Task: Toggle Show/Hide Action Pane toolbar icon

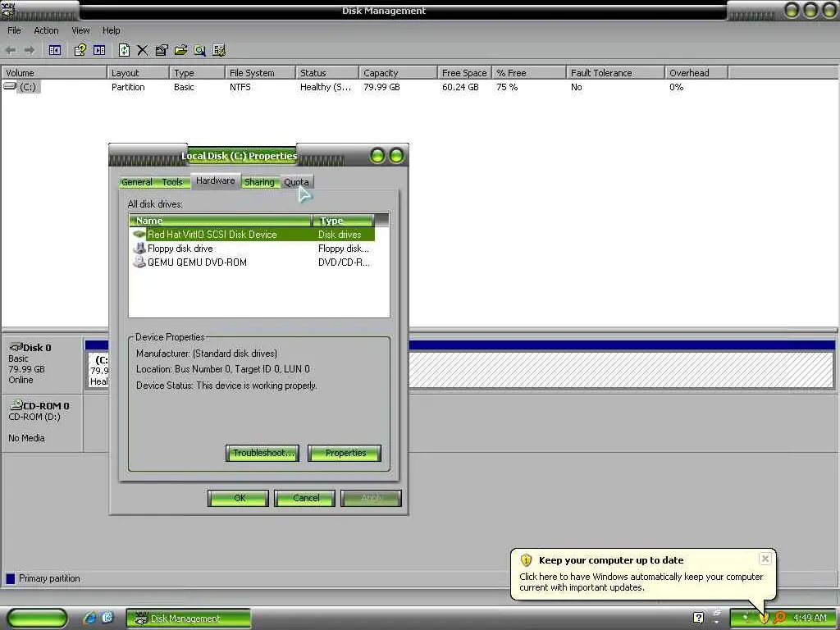Action: (x=99, y=50)
